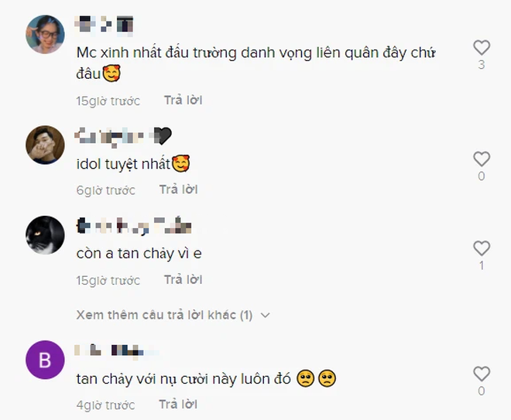Like the 'tan chảy với nụ cười' comment

(482, 374)
